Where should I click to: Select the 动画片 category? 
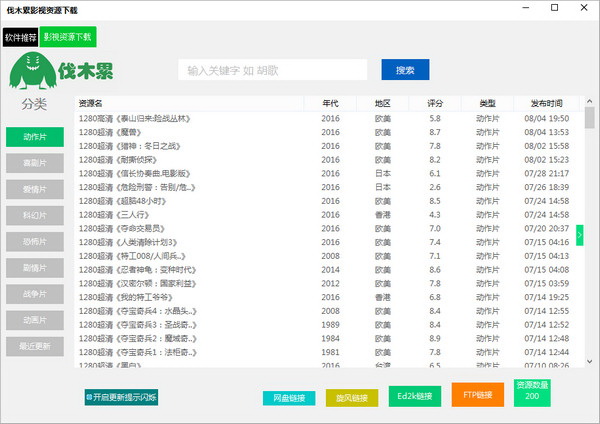click(x=35, y=320)
